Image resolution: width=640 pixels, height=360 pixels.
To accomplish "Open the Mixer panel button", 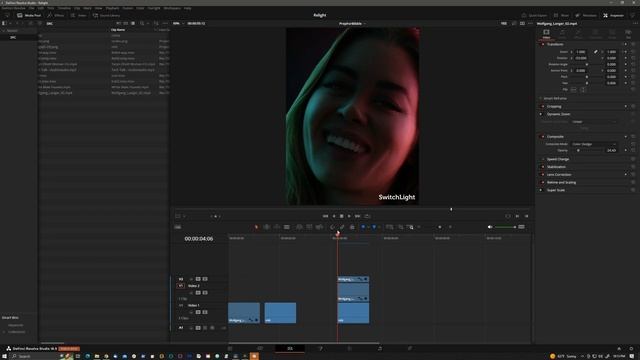I will [x=561, y=16].
